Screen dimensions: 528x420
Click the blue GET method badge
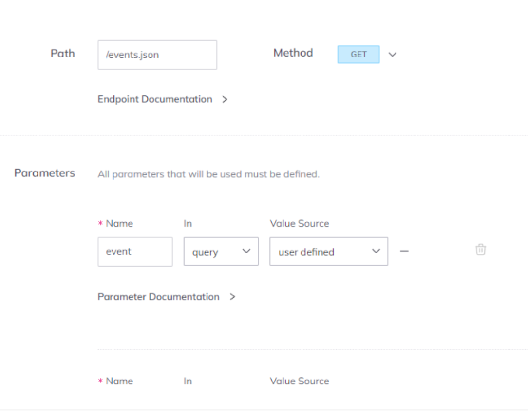click(x=358, y=55)
